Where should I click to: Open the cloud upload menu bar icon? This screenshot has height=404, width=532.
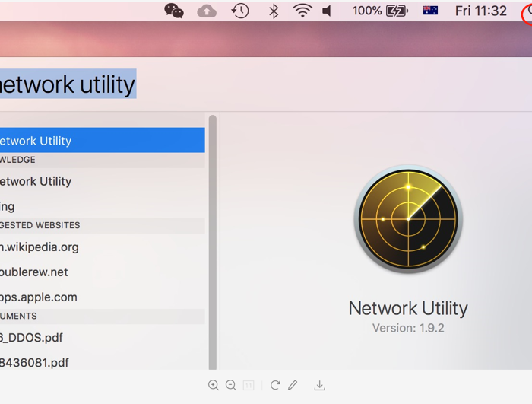tap(207, 11)
